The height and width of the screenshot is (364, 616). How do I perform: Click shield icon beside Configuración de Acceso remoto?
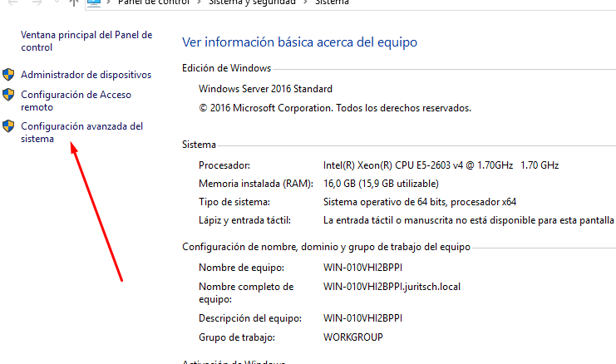coord(8,94)
